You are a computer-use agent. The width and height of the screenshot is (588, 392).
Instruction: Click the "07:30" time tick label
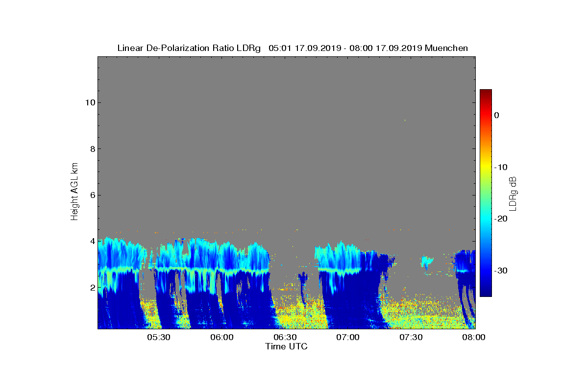pyautogui.click(x=411, y=338)
